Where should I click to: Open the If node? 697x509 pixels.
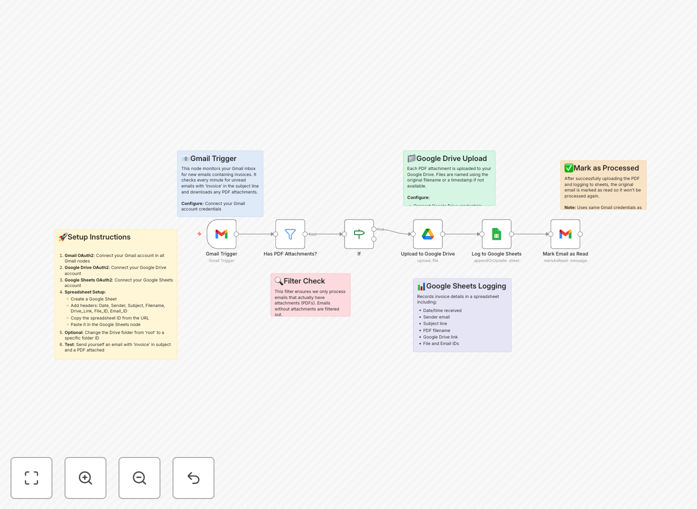coord(359,234)
